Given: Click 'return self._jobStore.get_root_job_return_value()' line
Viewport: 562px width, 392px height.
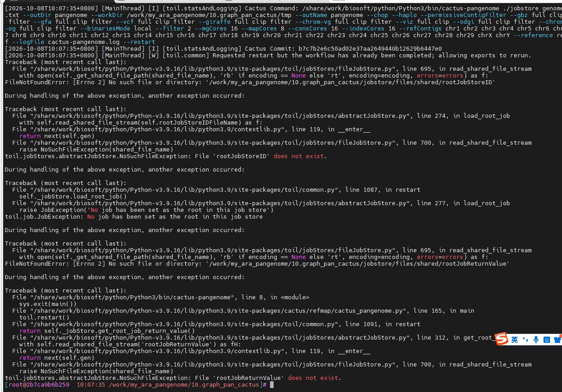Looking at the screenshot, I should [x=107, y=331].
